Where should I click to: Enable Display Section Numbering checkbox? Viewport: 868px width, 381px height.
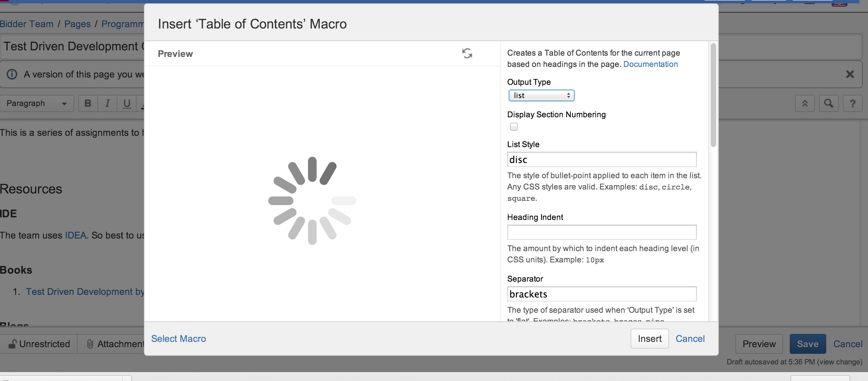click(514, 127)
